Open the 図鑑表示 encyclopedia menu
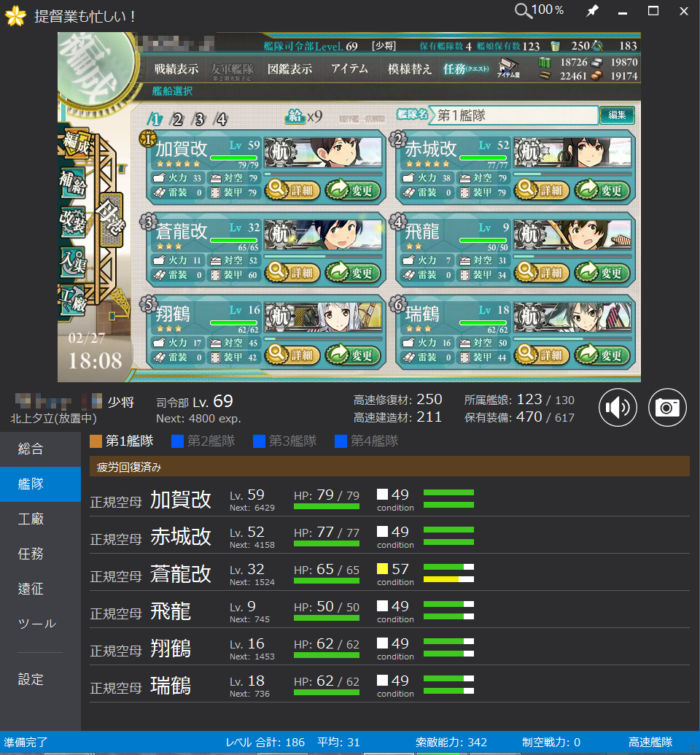The image size is (700, 755). click(289, 69)
